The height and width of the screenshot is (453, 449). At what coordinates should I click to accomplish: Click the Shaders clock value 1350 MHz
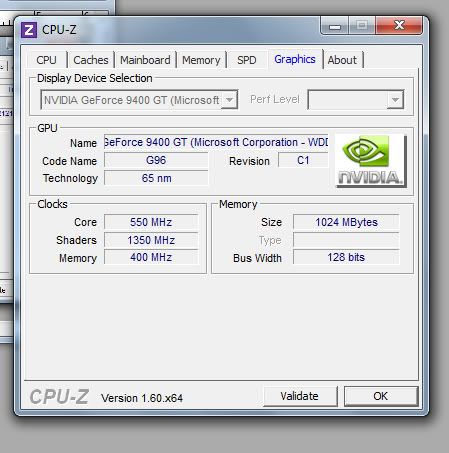tap(151, 240)
